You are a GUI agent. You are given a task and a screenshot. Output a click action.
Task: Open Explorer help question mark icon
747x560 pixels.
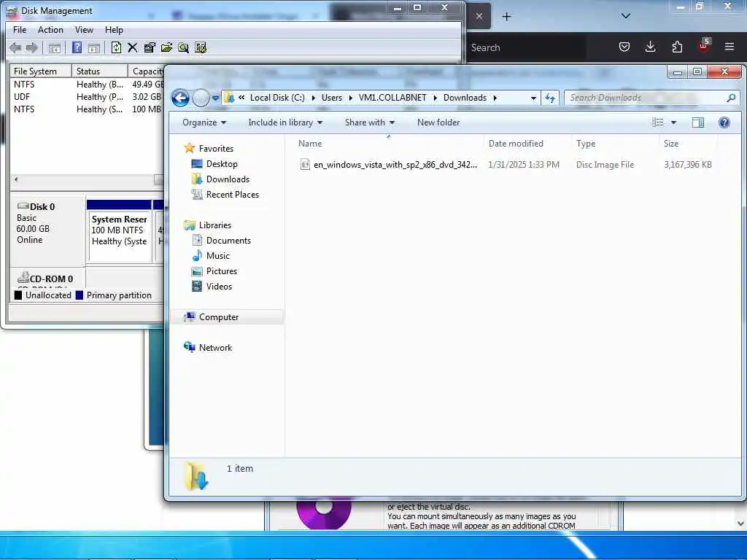point(724,122)
